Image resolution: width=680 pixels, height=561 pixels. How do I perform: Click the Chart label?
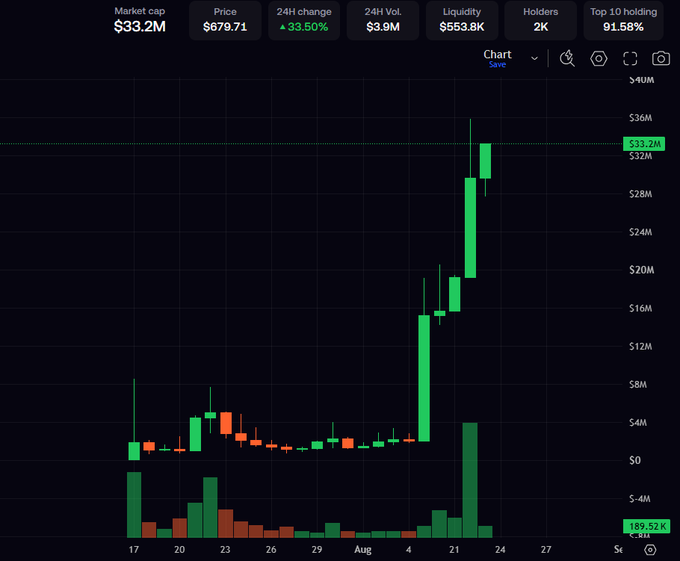pyautogui.click(x=497, y=54)
